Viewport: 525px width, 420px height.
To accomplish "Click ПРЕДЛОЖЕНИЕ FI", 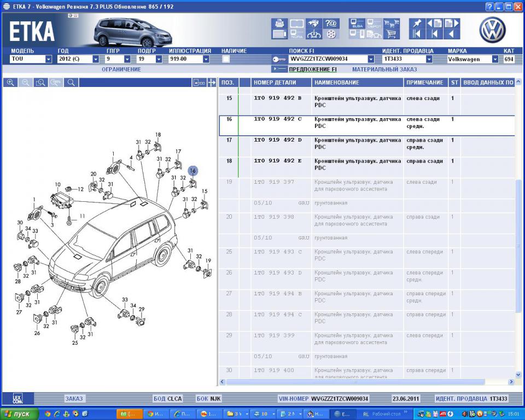I will 313,69.
